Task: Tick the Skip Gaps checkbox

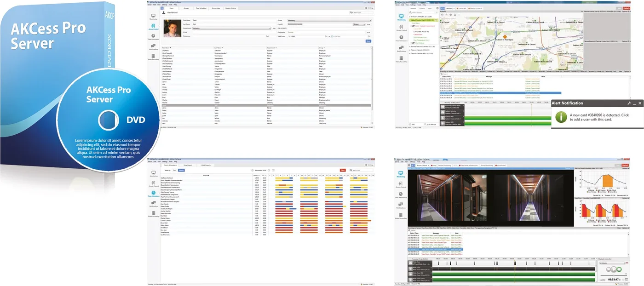Action: [x=623, y=280]
